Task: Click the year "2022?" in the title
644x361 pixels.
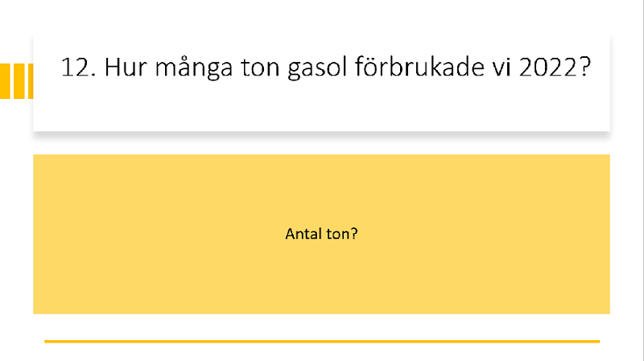Action: click(x=555, y=68)
